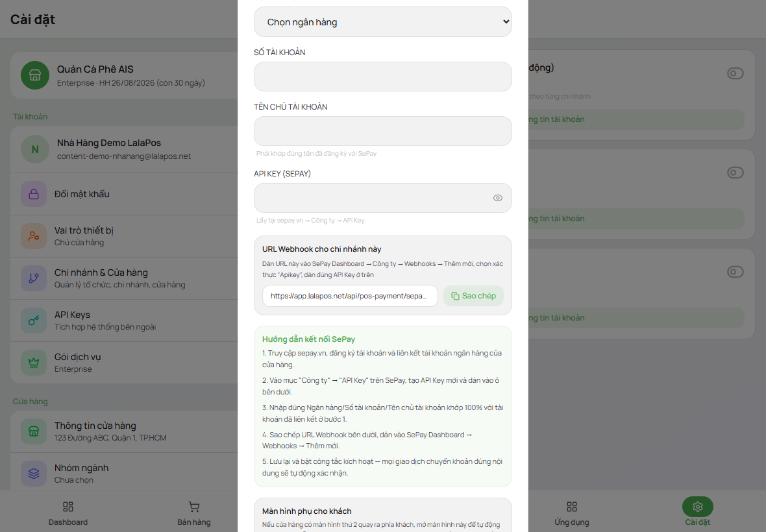The image size is (766, 532).
Task: Show API key with eye icon
Action: tap(497, 198)
